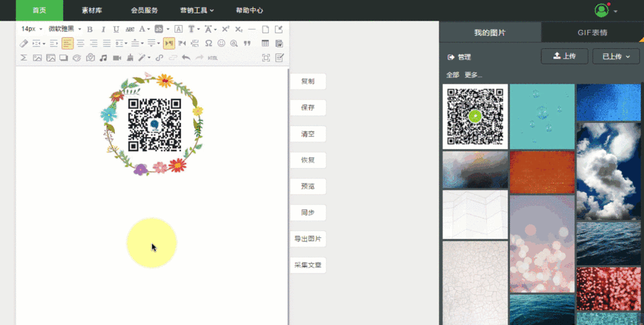Open the 素材库 menu item
This screenshot has height=325, width=644.
pos(91,10)
